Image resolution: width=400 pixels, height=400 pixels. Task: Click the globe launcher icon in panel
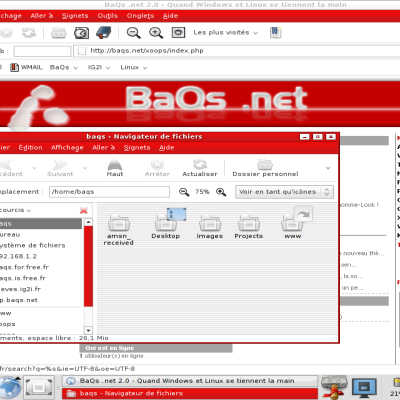point(11,387)
